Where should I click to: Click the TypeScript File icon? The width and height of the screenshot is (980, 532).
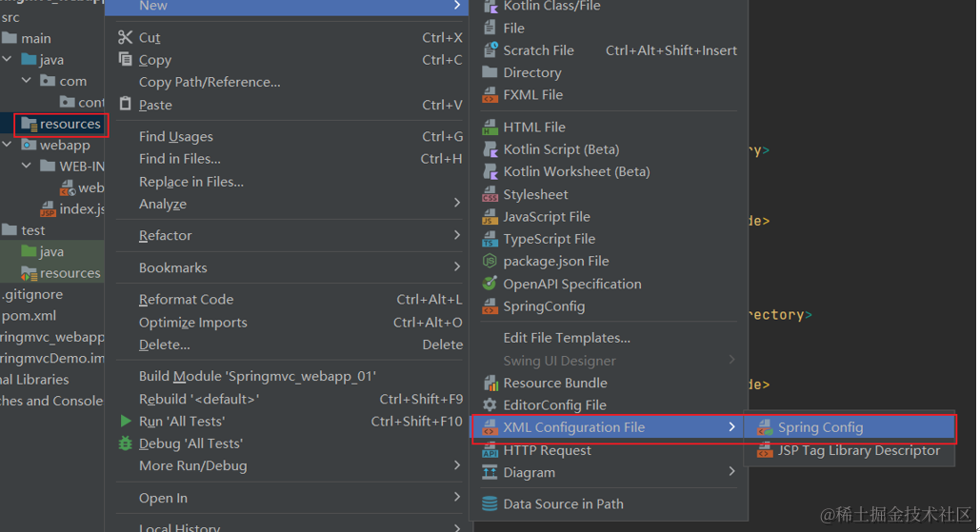(490, 239)
